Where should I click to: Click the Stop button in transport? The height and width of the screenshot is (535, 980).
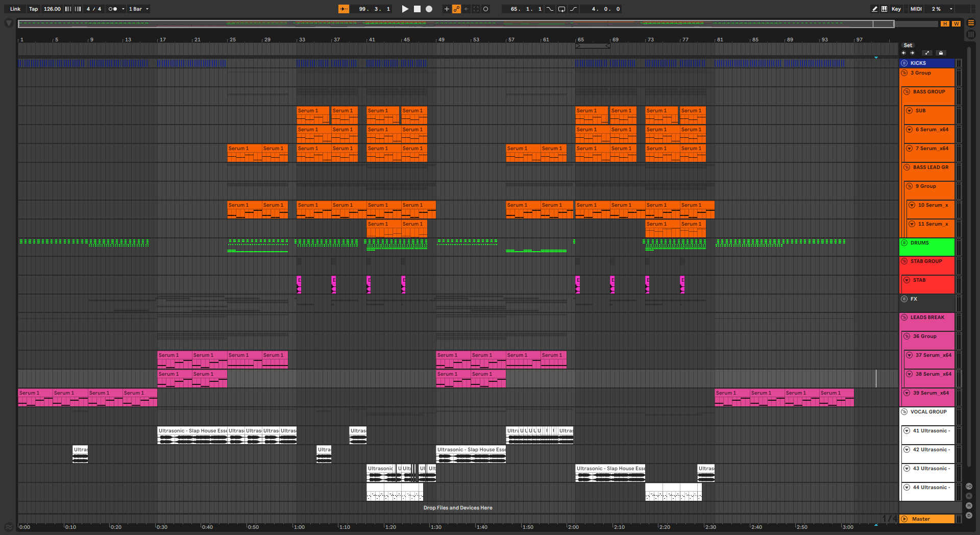click(417, 9)
